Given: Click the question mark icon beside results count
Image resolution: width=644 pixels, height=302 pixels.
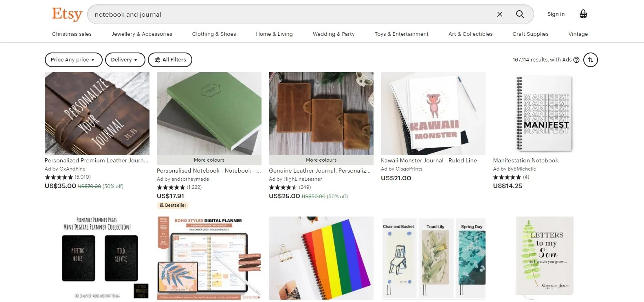Looking at the screenshot, I should (x=576, y=59).
